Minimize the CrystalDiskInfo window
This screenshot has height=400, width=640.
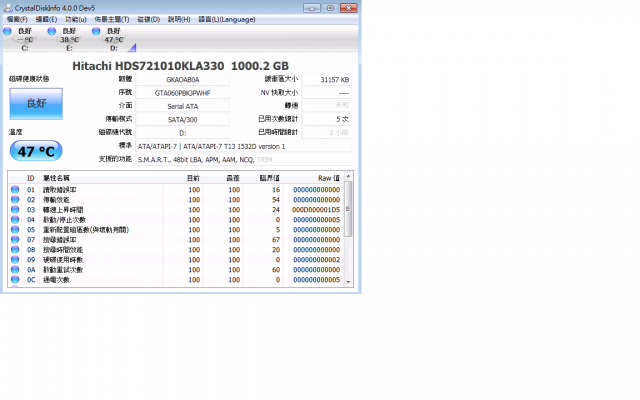[x=312, y=8]
